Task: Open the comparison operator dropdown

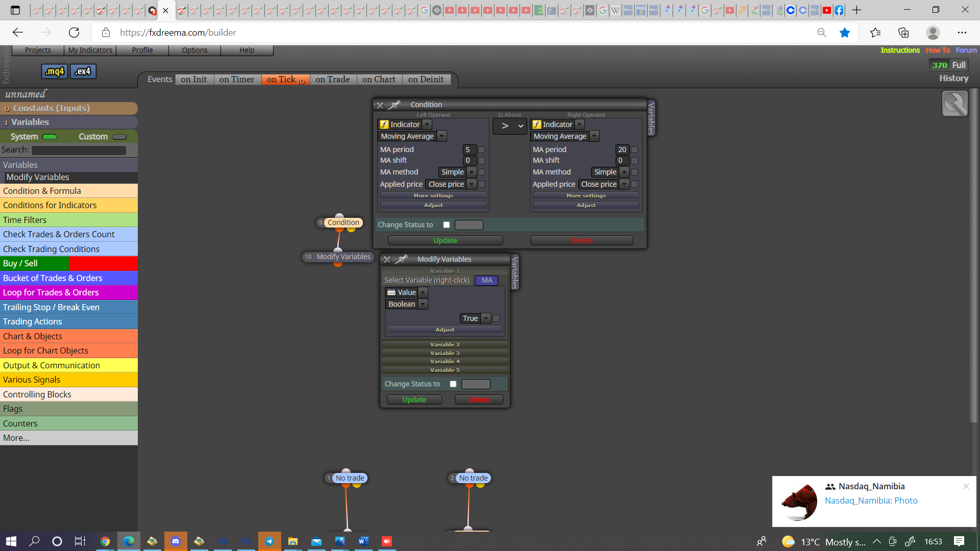Action: click(x=509, y=126)
